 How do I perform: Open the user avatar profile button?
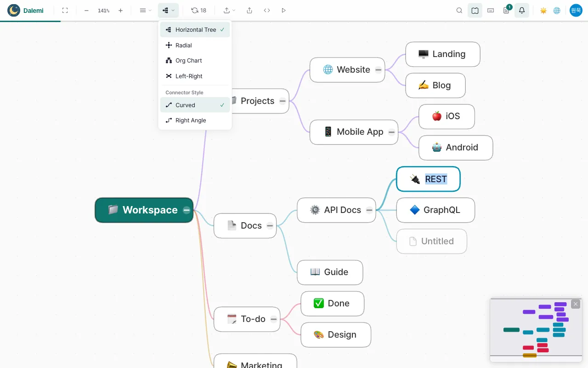(576, 10)
